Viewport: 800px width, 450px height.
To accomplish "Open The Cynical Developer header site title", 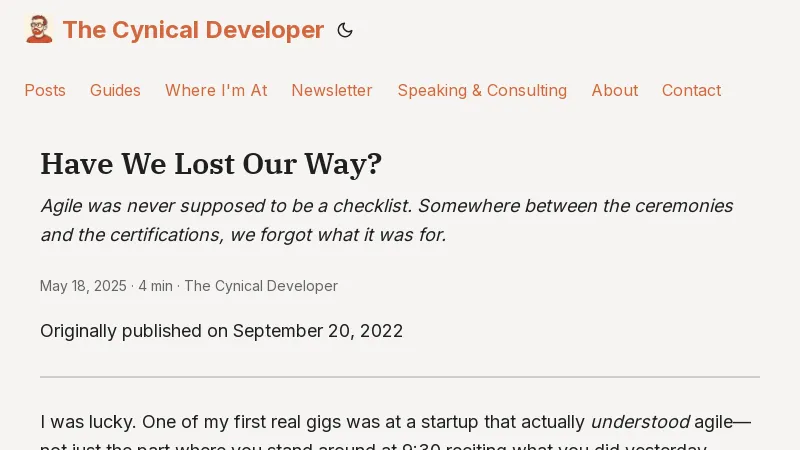I will pyautogui.click(x=193, y=30).
